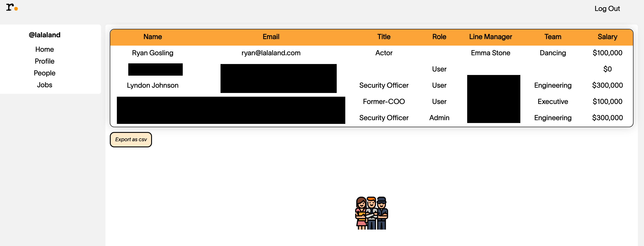
Task: Click the Role column header
Action: pos(439,37)
